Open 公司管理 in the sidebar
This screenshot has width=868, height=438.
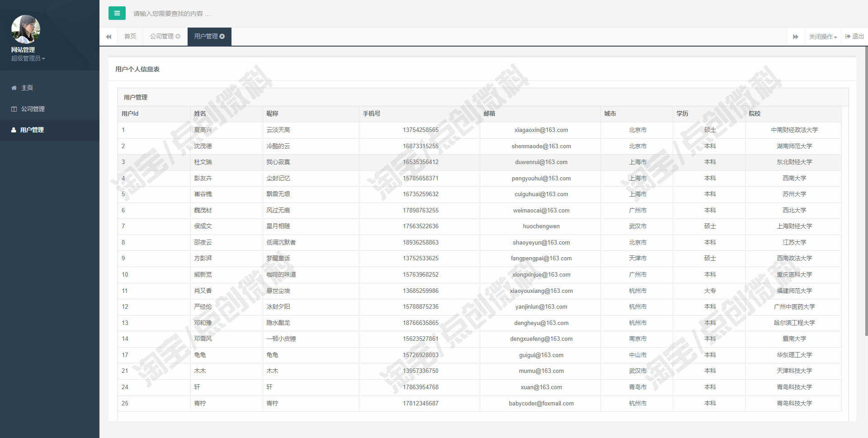coord(50,109)
